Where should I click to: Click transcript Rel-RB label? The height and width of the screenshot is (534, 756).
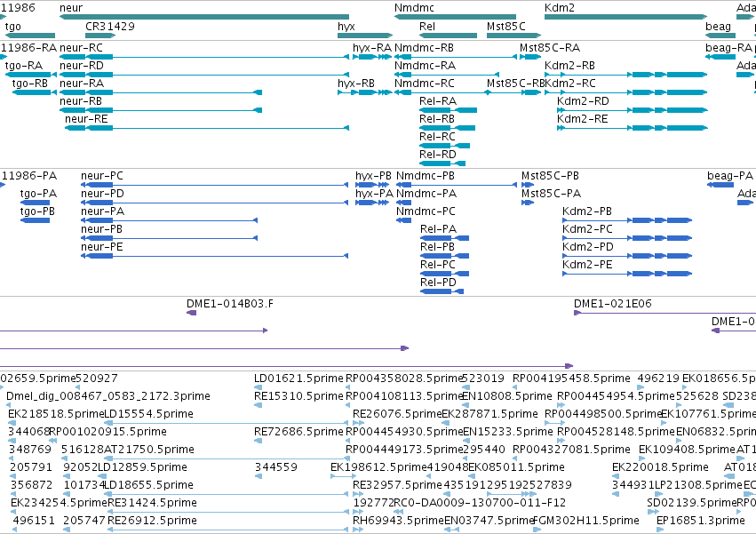tap(437, 119)
